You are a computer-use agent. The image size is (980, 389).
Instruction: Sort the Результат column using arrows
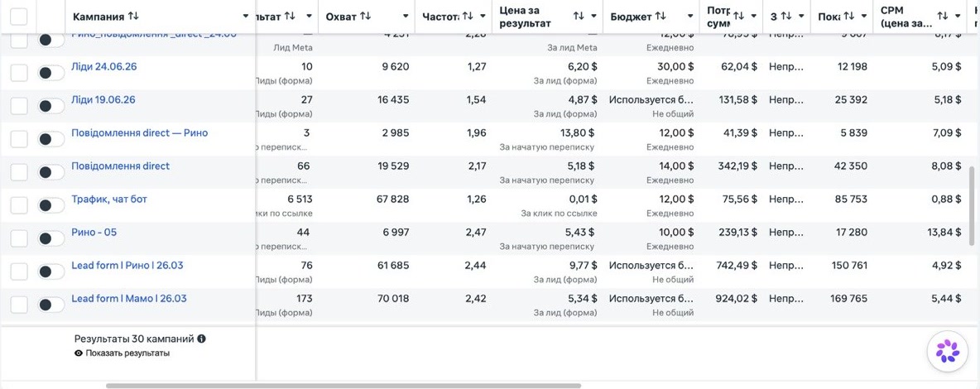(290, 17)
